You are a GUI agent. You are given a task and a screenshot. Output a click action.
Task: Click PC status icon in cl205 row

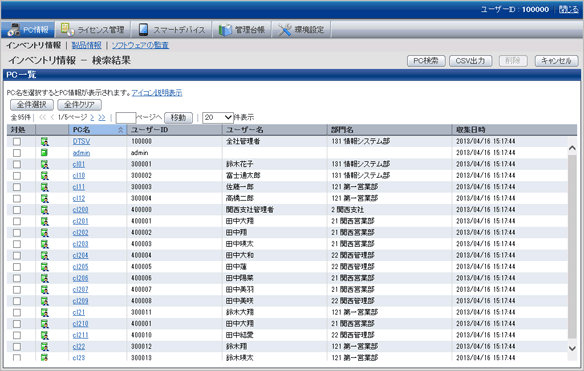45,267
